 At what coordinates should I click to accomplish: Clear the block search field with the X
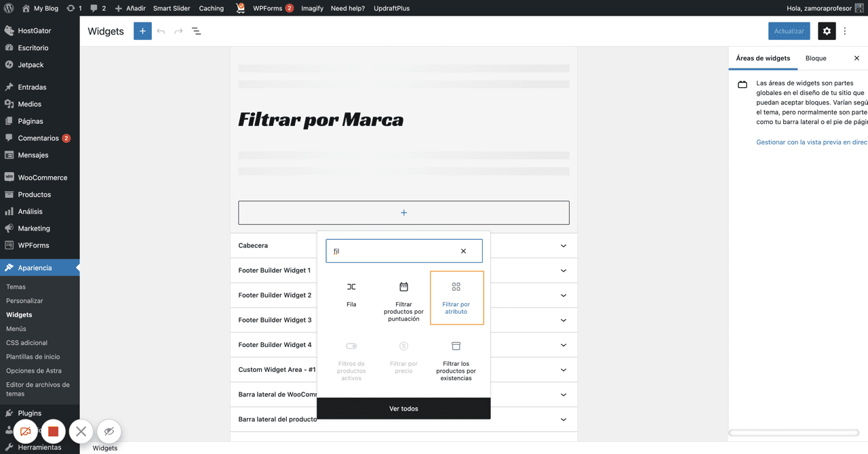click(x=463, y=251)
